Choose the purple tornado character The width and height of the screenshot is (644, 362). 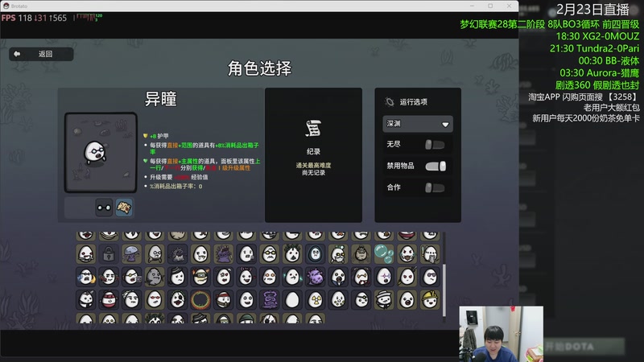(x=270, y=299)
